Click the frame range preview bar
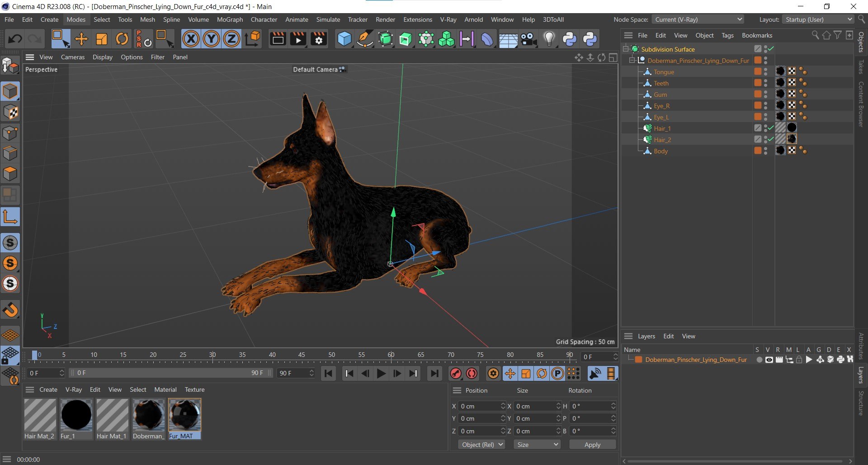Viewport: 868px width, 465px height. coord(171,373)
